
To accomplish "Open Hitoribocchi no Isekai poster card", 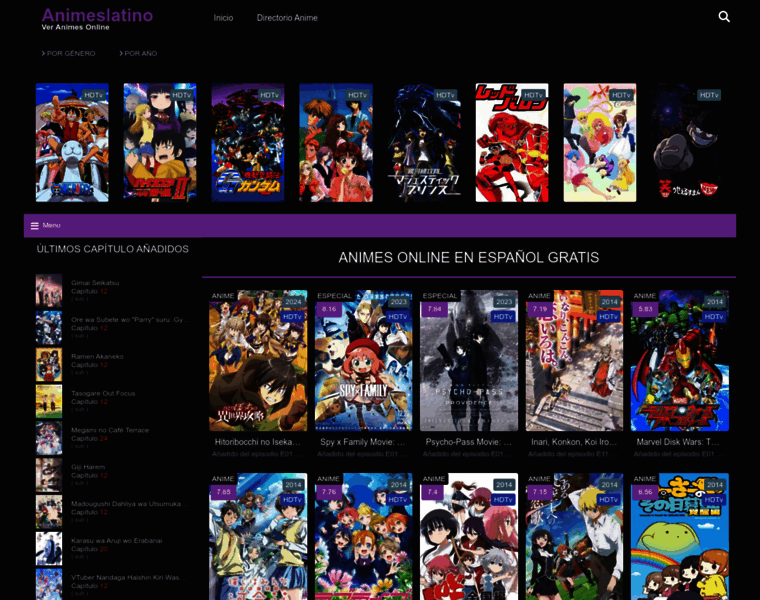I will [x=258, y=361].
